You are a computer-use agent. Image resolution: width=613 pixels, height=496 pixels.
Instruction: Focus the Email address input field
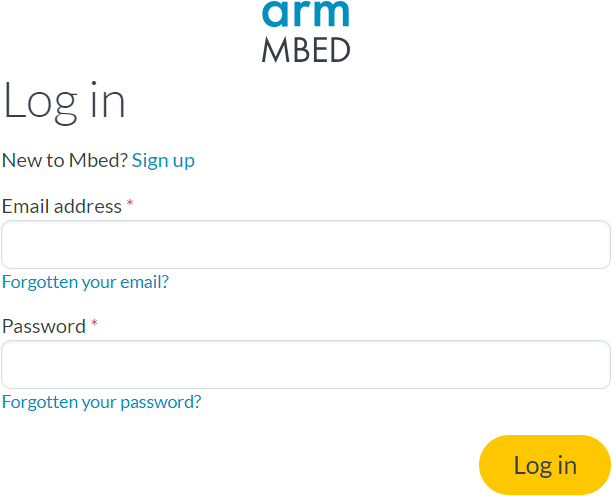pos(306,245)
